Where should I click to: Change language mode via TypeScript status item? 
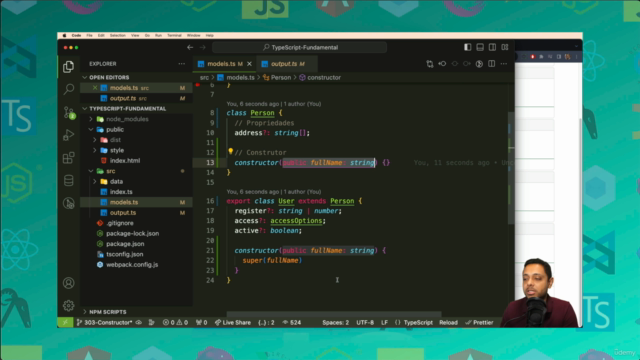point(418,322)
